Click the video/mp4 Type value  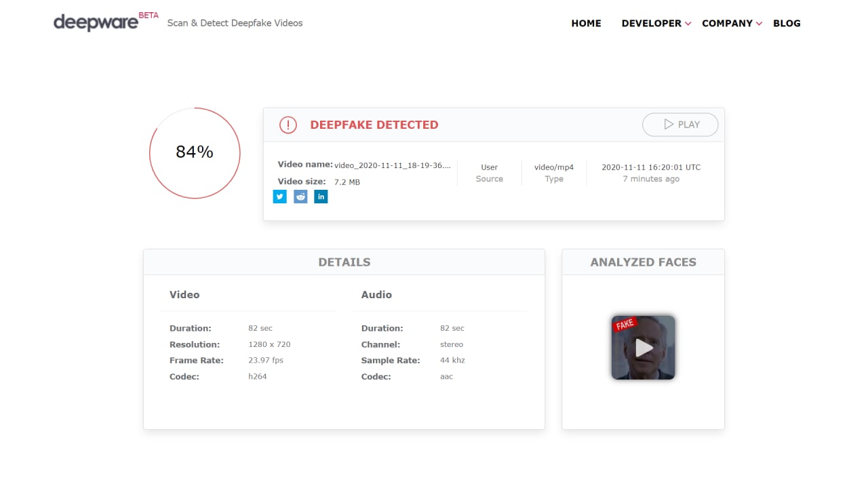(x=554, y=167)
